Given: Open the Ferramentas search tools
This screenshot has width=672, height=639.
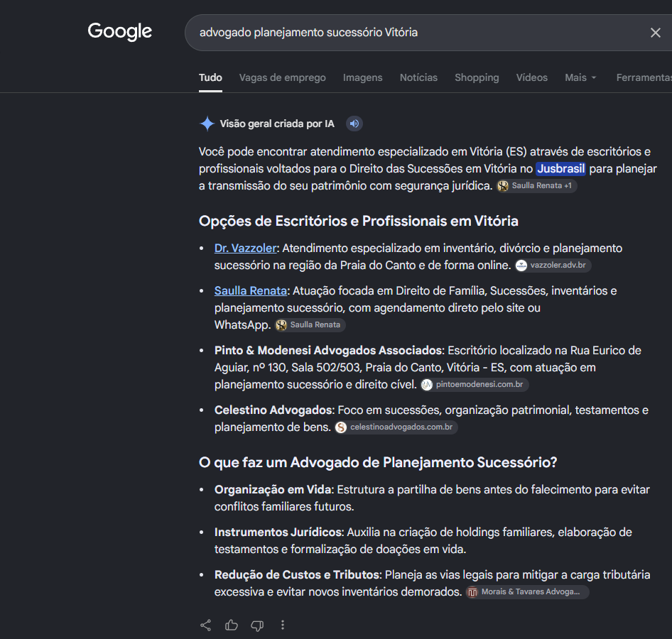Looking at the screenshot, I should 644,77.
